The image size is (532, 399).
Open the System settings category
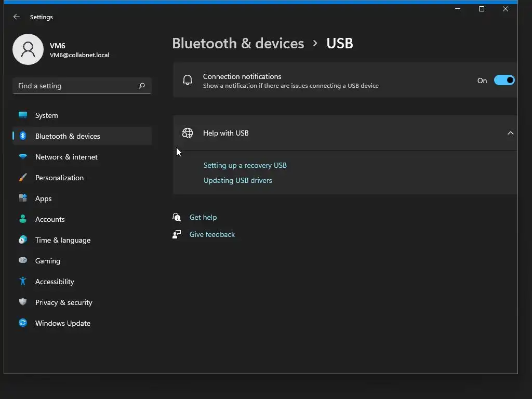(46, 115)
